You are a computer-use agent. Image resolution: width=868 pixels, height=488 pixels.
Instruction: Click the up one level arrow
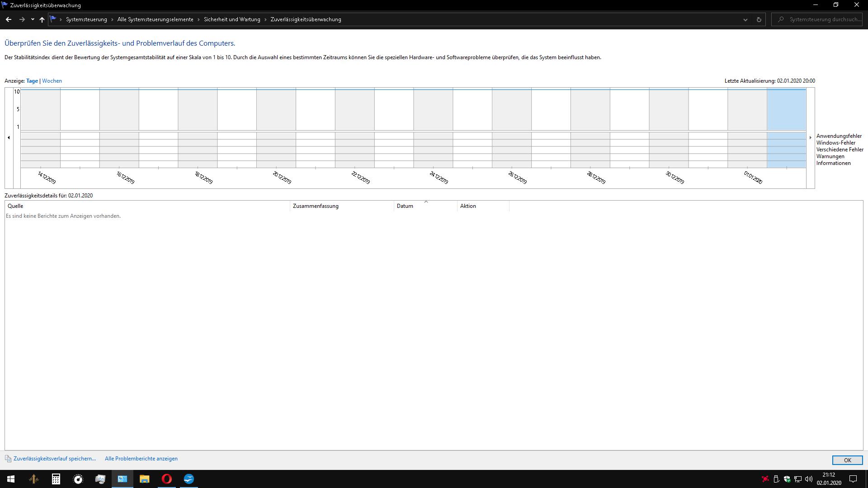tap(42, 19)
